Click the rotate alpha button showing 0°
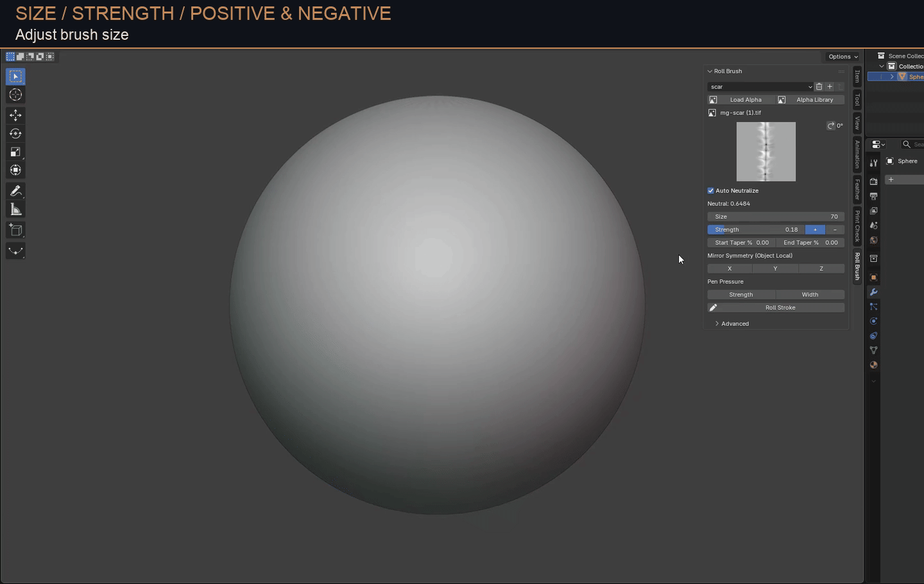 (x=835, y=126)
